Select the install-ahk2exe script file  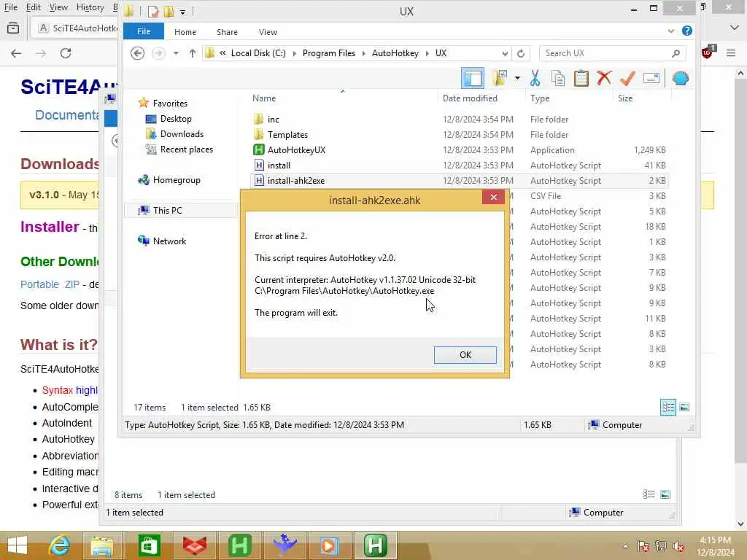296,181
